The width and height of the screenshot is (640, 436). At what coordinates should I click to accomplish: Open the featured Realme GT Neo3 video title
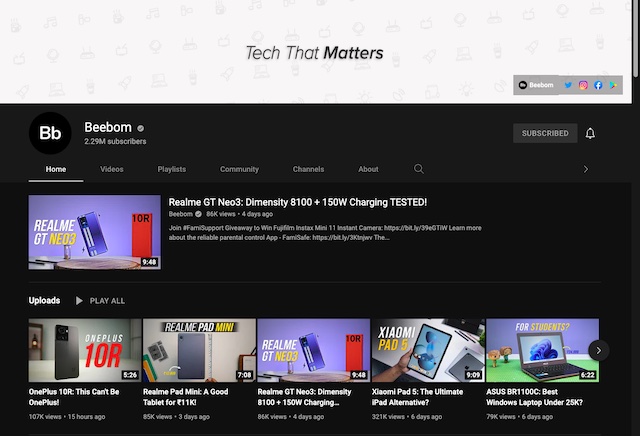[x=298, y=202]
